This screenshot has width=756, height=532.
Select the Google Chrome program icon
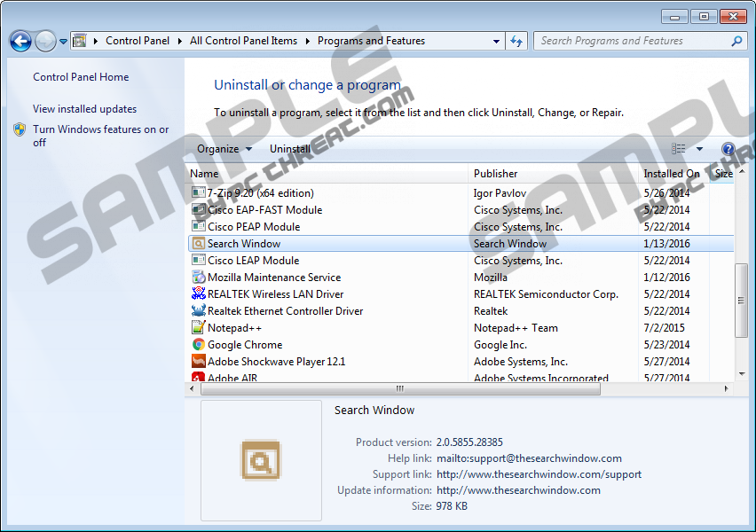pos(199,345)
